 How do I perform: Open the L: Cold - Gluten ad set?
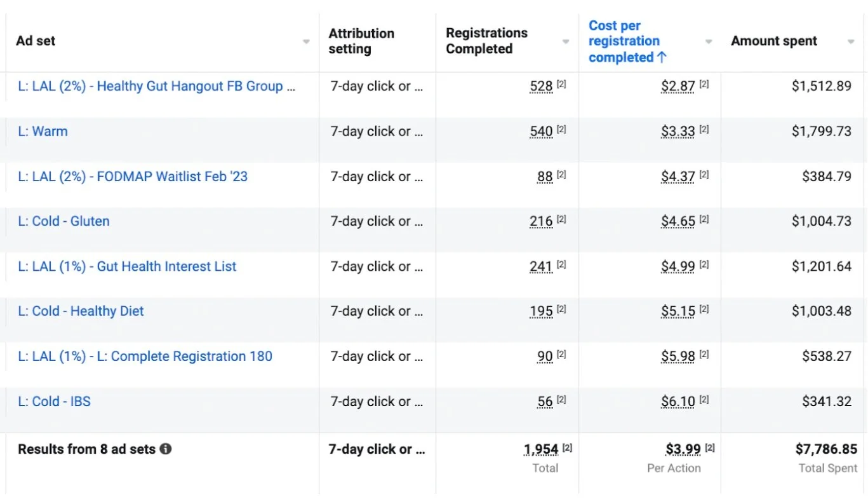tap(63, 221)
